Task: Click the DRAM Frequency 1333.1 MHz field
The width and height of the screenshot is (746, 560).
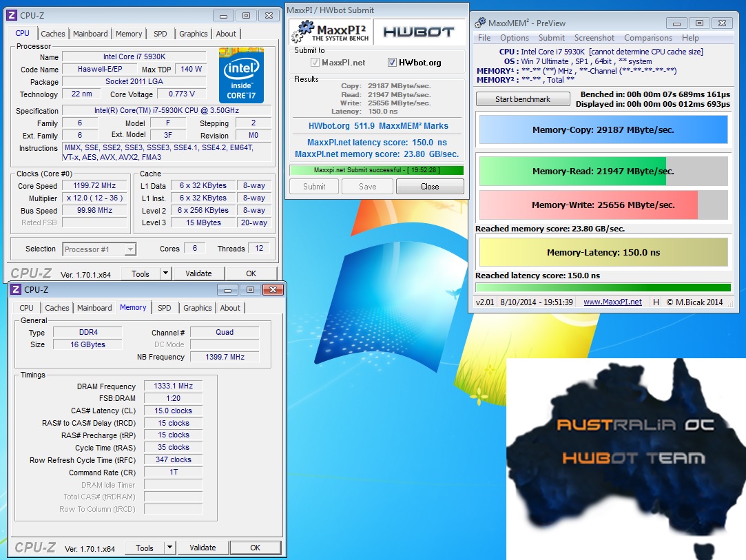Action: [173, 386]
